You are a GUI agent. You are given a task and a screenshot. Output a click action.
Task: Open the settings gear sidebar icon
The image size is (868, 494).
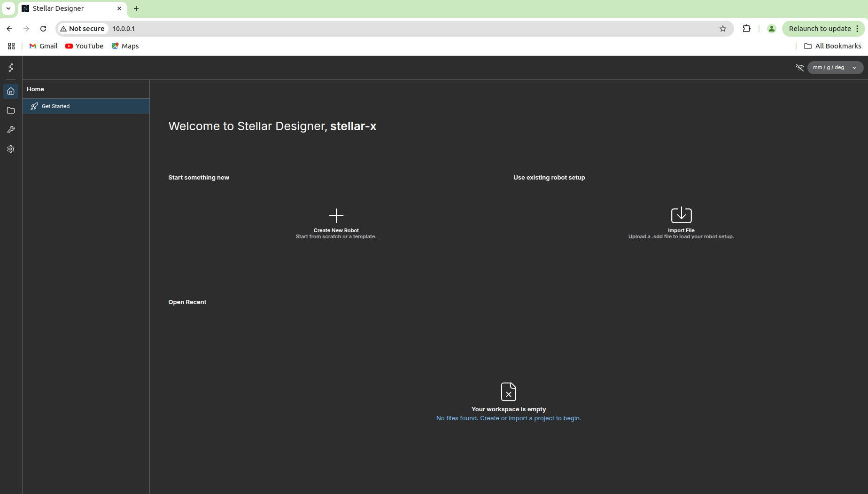click(x=11, y=149)
